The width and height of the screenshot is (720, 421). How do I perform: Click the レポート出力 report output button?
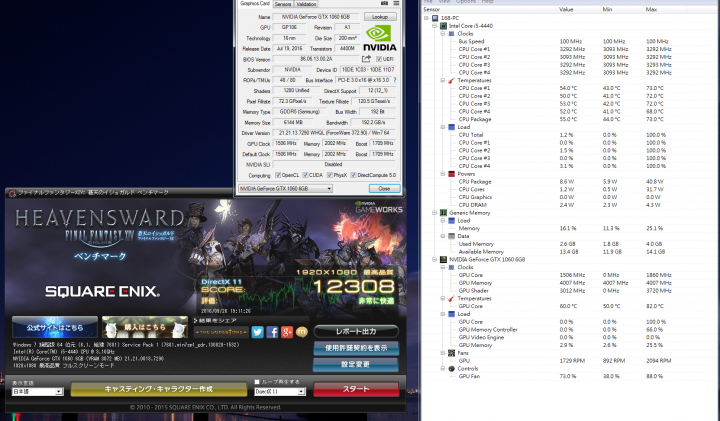pyautogui.click(x=356, y=331)
